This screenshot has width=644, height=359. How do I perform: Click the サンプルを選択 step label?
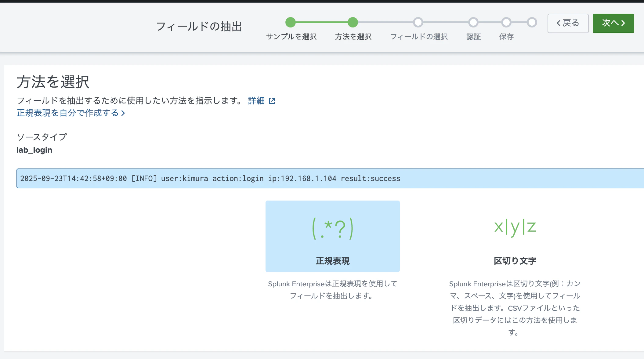coord(291,37)
